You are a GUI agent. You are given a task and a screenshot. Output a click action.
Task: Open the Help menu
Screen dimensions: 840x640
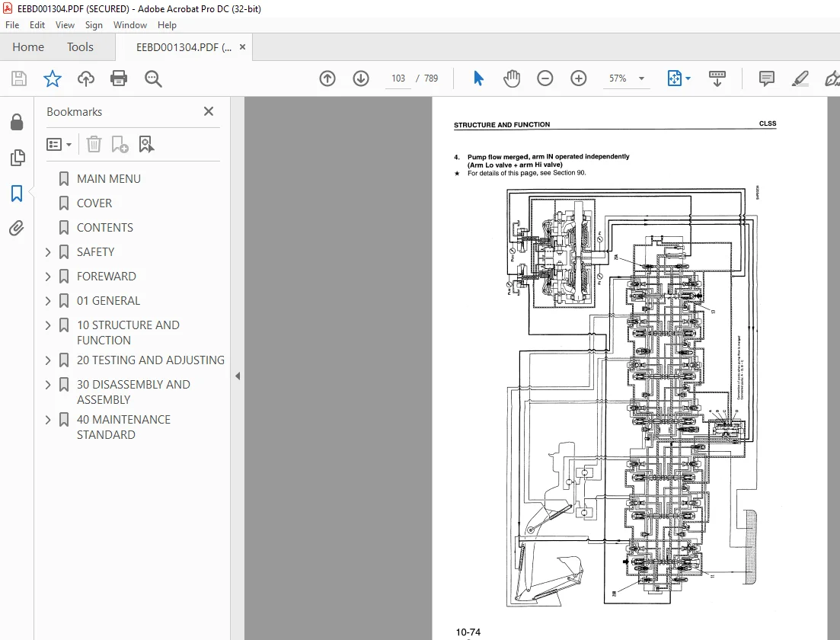[167, 24]
